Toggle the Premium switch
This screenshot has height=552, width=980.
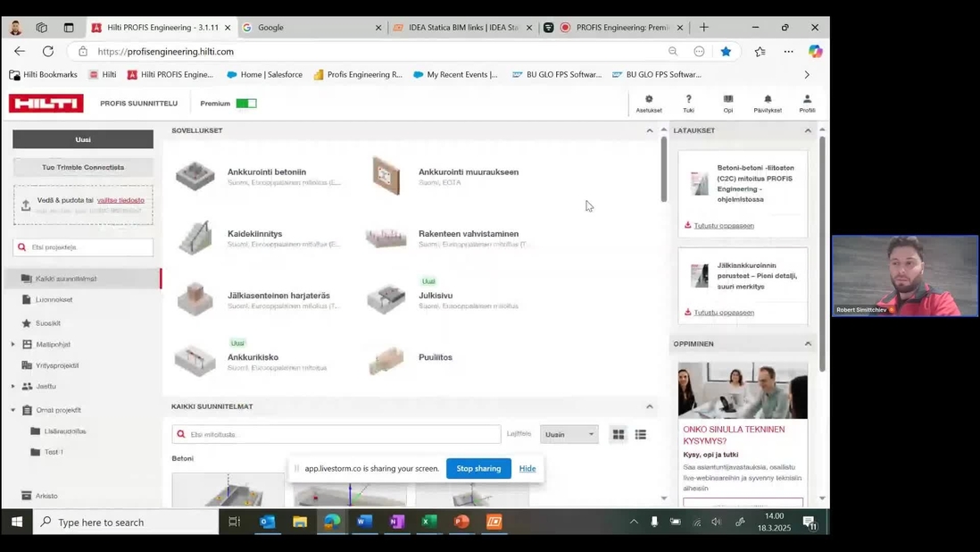click(246, 103)
